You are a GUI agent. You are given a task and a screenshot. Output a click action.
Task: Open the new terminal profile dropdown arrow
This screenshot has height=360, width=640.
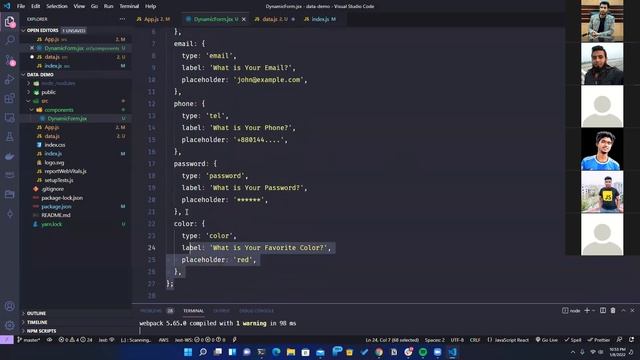[x=593, y=311]
